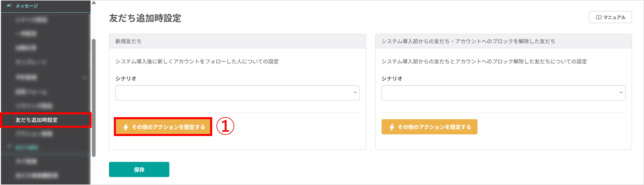Click その他のアクションを設定する for new friends
644x185 pixels.
163,127
